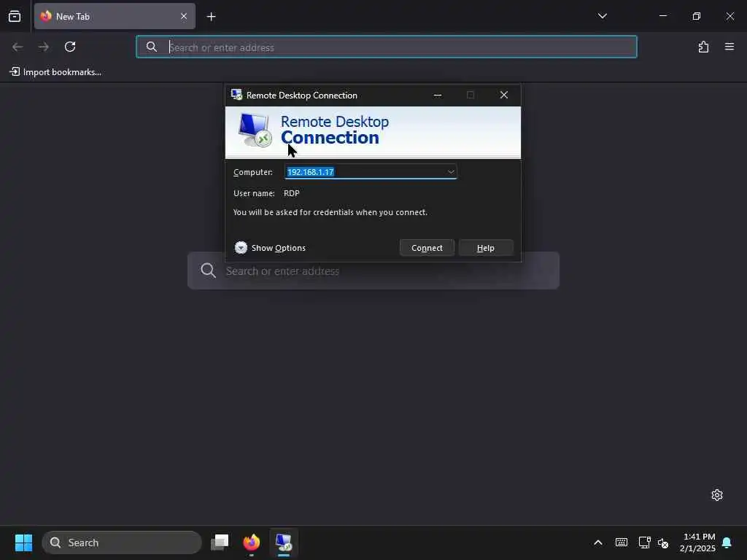
Task: Click the network status tray icon
Action: pyautogui.click(x=644, y=542)
